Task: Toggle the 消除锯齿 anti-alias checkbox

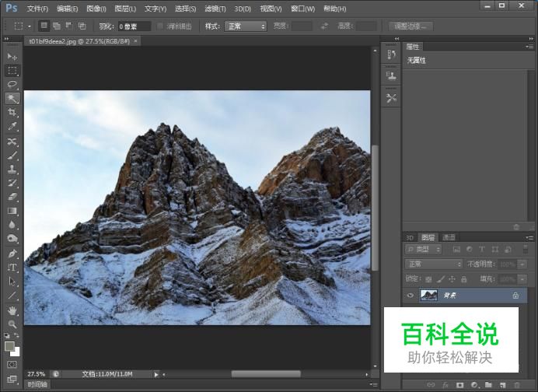Action: click(x=160, y=26)
